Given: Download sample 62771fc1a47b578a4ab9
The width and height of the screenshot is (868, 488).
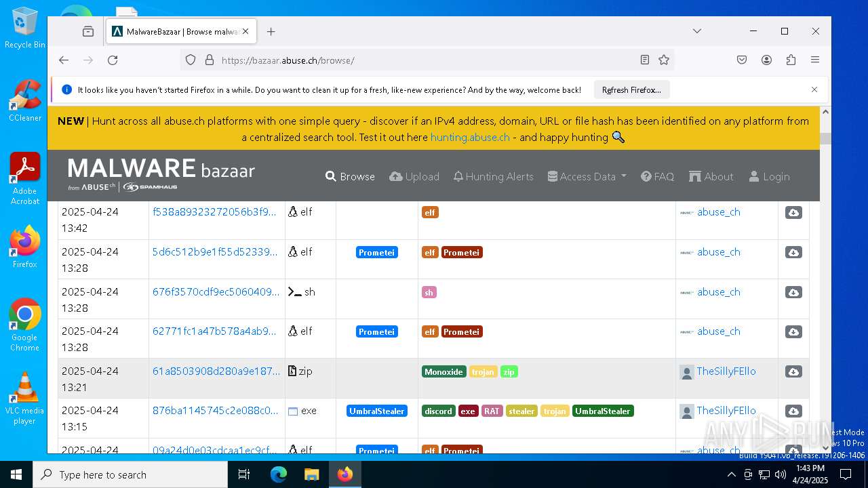Looking at the screenshot, I should [793, 331].
